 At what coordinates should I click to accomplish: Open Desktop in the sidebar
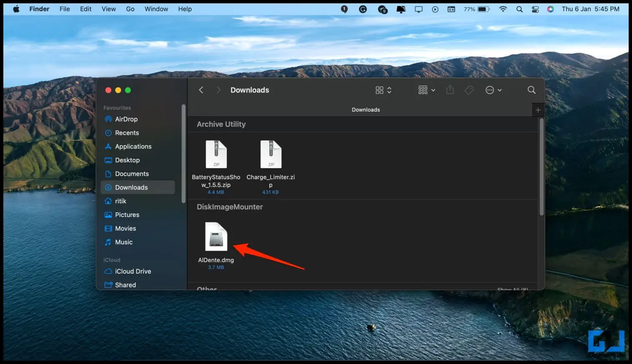[x=138, y=160]
